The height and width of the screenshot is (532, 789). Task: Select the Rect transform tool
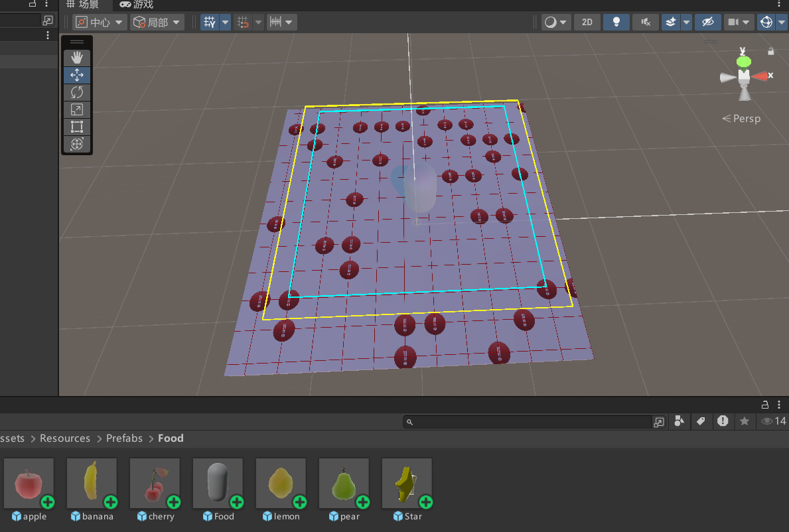tap(77, 127)
